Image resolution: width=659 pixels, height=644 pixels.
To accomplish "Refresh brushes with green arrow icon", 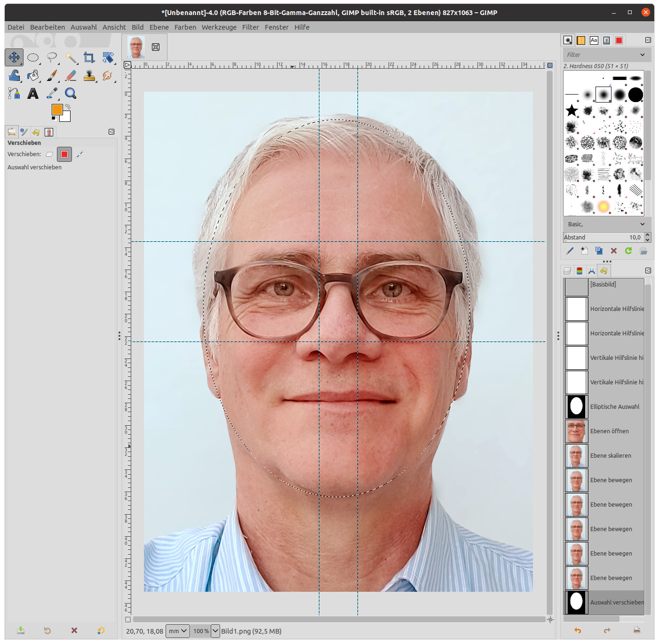I will [628, 251].
